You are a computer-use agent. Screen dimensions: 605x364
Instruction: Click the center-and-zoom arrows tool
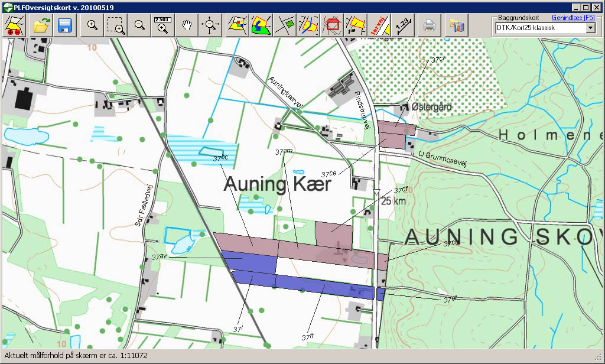210,25
